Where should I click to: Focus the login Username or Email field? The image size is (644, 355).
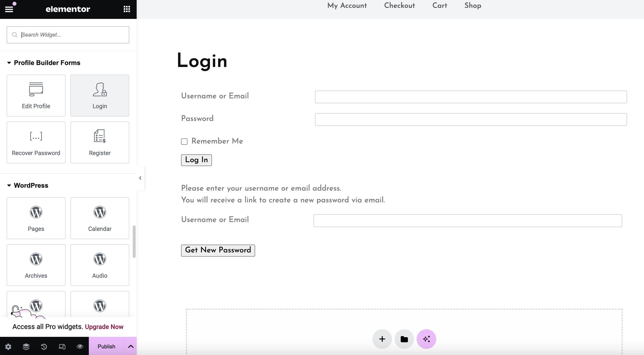click(x=471, y=97)
